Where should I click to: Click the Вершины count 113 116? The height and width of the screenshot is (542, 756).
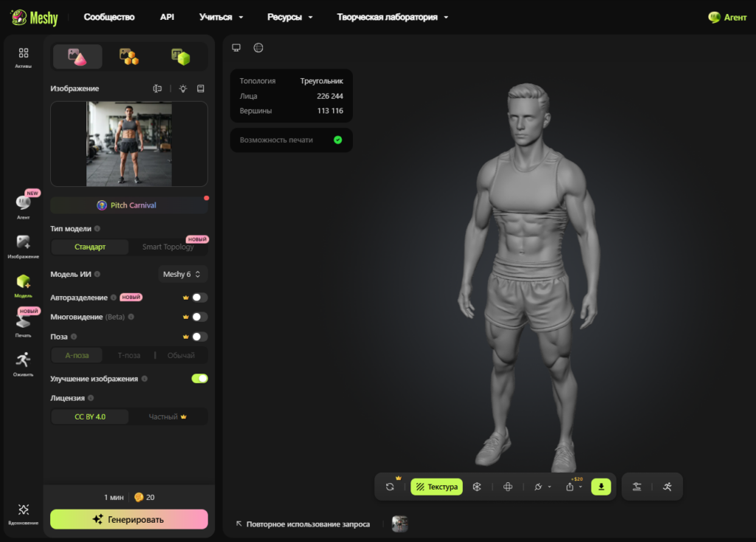(x=330, y=111)
